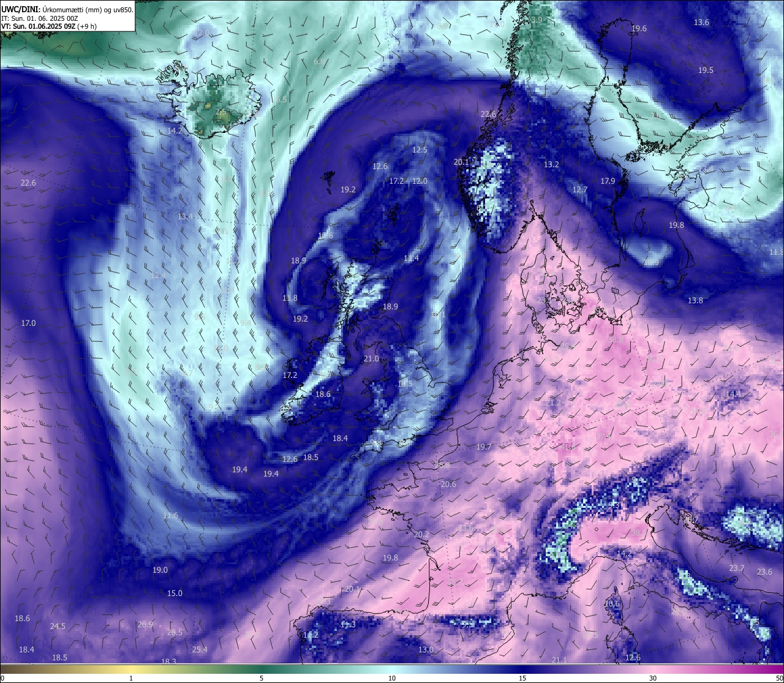This screenshot has width=784, height=683.
Task: Click the 'VT: Sun. 01.06.2025 09Z (+9 h)' line
Action: 49,26
